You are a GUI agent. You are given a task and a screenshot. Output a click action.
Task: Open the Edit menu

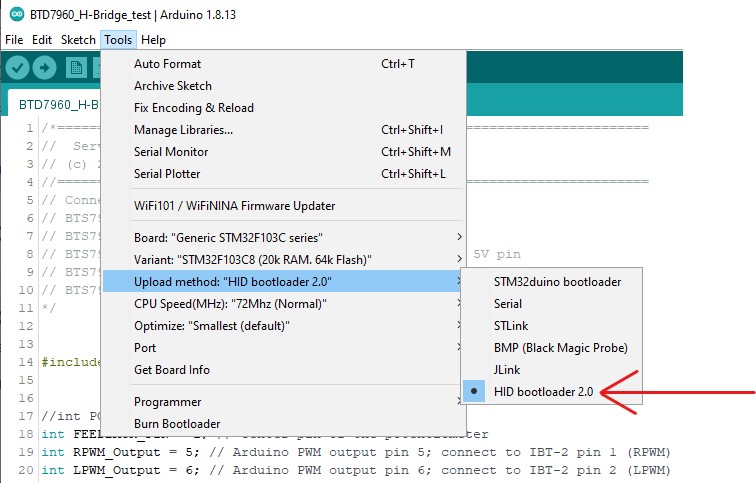42,40
